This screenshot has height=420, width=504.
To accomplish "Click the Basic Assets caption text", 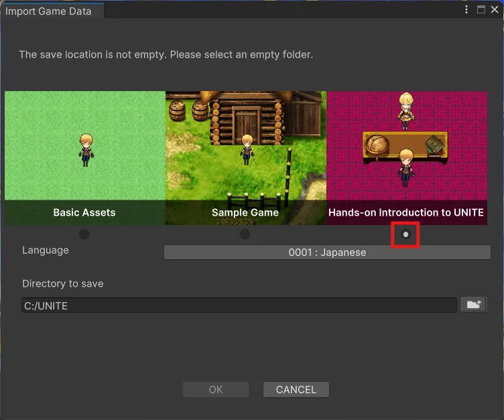I will [84, 212].
